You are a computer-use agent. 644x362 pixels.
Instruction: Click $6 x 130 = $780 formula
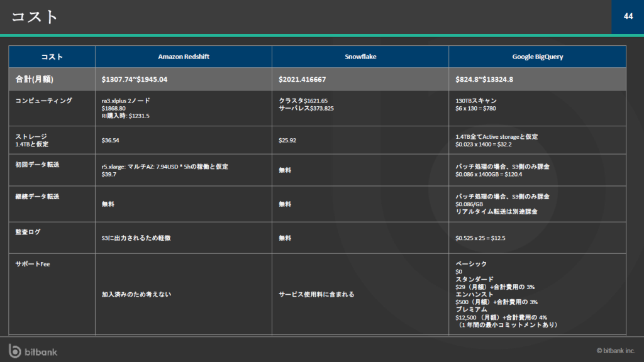coord(475,108)
